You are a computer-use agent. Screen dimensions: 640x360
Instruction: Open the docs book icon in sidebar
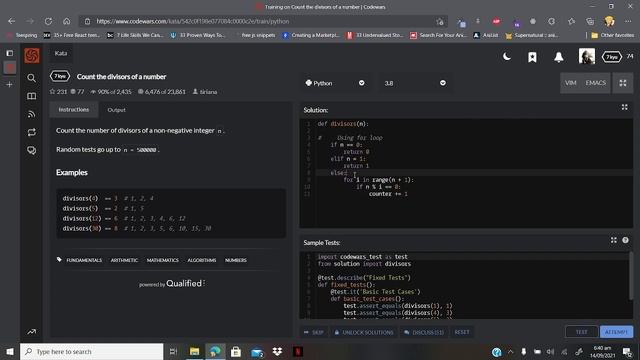click(x=31, y=96)
